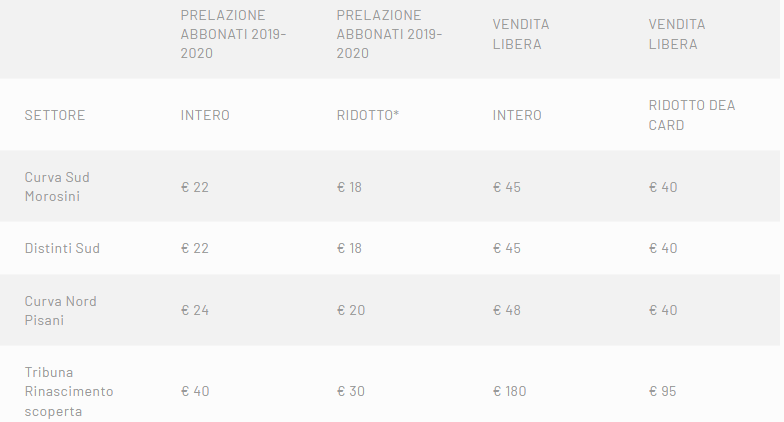The width and height of the screenshot is (784, 422).
Task: Click € 18 in Curva Sud Morosini row
Action: click(x=350, y=187)
